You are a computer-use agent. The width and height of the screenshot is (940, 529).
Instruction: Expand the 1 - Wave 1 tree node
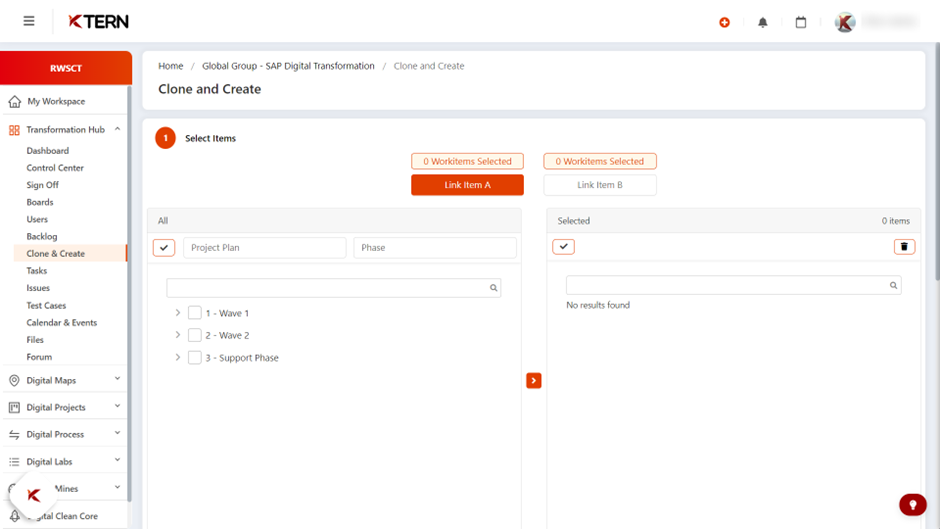(177, 312)
